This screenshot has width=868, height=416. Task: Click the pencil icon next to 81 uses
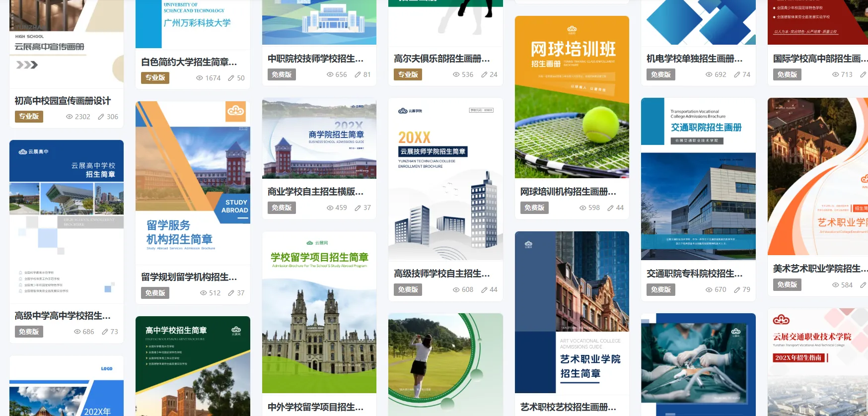coord(358,74)
